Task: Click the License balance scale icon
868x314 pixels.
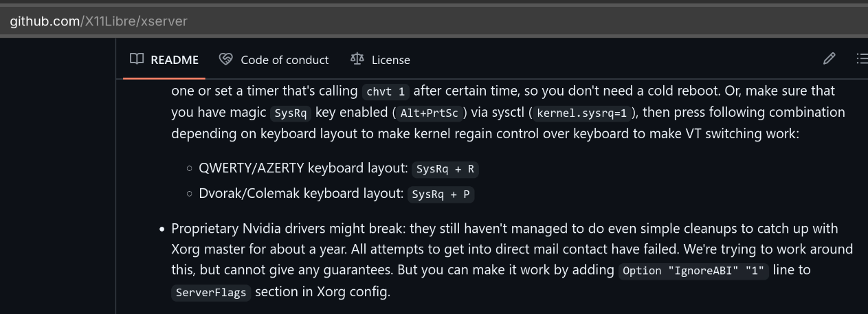Action: click(x=357, y=59)
